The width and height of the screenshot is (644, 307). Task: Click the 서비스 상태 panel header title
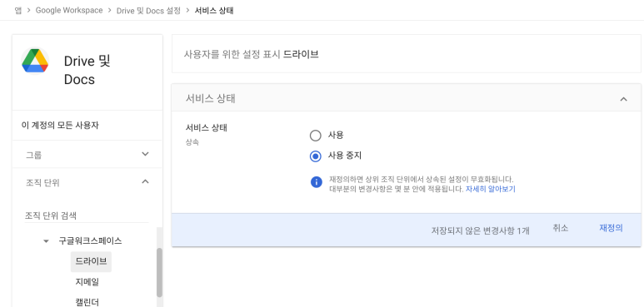tap(210, 99)
